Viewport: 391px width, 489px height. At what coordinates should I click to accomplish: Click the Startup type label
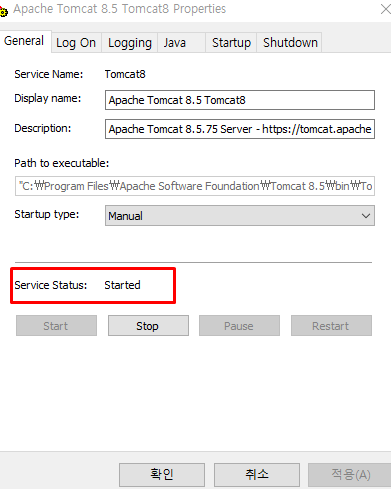click(47, 214)
